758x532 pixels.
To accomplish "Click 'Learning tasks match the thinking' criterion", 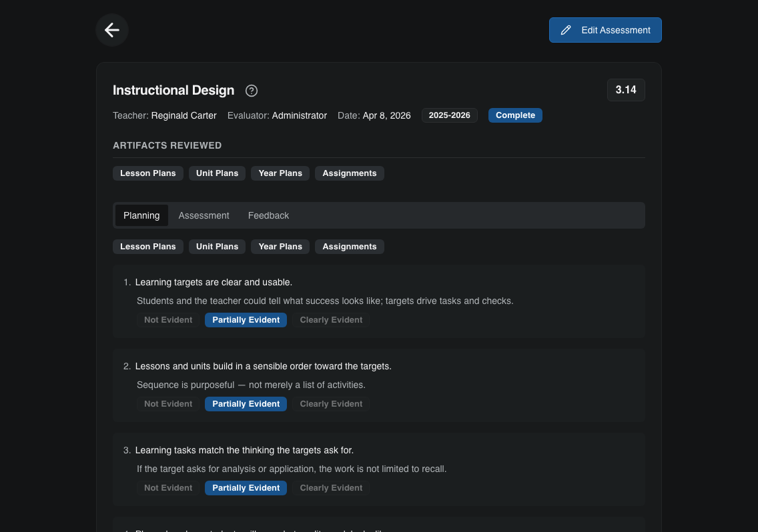I will [245, 451].
